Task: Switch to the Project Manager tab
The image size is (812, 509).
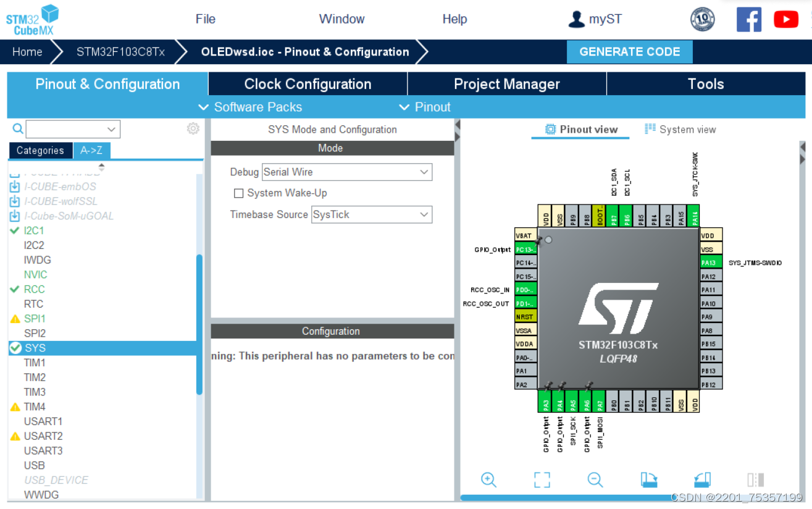Action: [x=507, y=84]
